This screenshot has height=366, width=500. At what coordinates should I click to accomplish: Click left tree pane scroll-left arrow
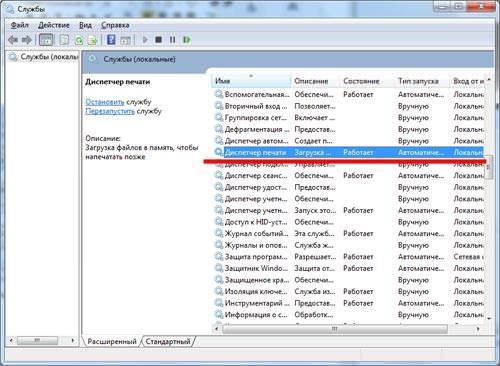pyautogui.click(x=11, y=340)
